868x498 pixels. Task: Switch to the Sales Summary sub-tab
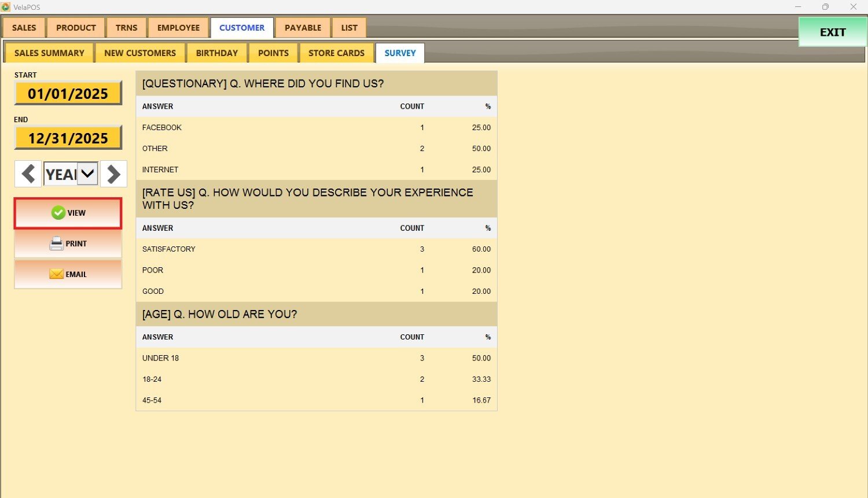[x=49, y=53]
